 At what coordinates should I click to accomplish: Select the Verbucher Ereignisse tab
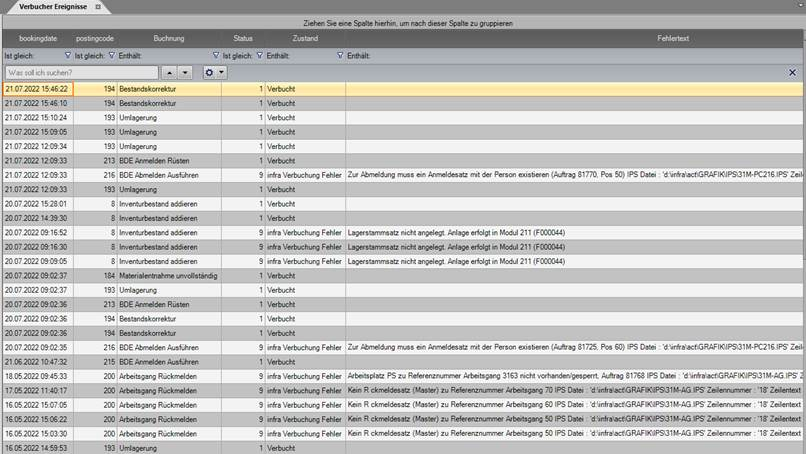45,6
